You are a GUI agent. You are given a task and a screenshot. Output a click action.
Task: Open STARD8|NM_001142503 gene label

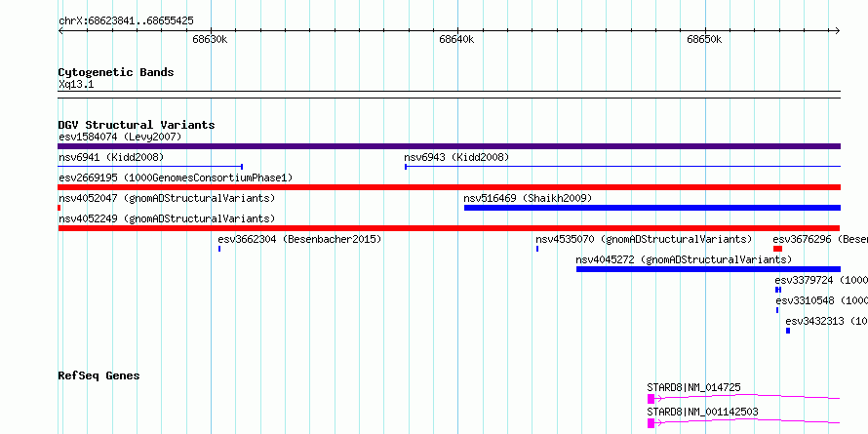702,412
